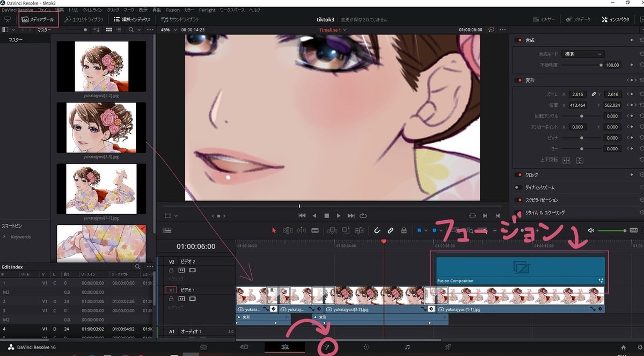Toggle the DIM audio button
Screen dimensions: 644x356
click(633, 230)
